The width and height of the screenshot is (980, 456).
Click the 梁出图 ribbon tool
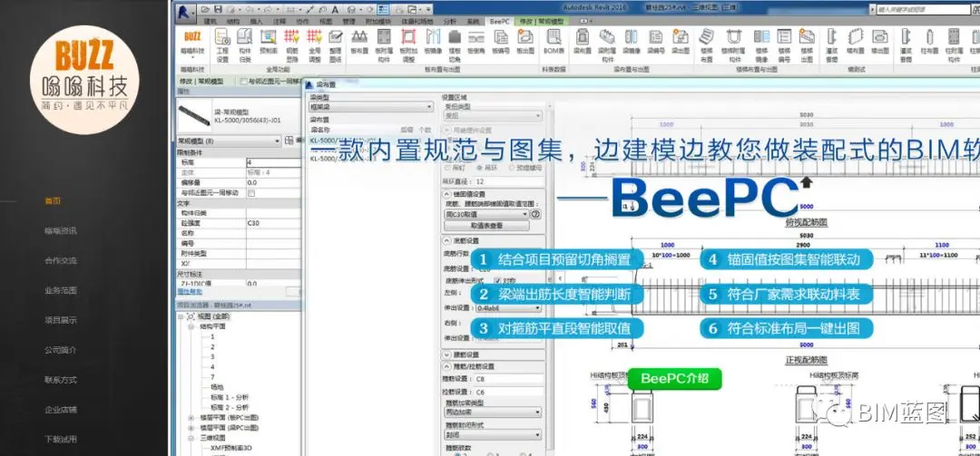pyautogui.click(x=680, y=41)
